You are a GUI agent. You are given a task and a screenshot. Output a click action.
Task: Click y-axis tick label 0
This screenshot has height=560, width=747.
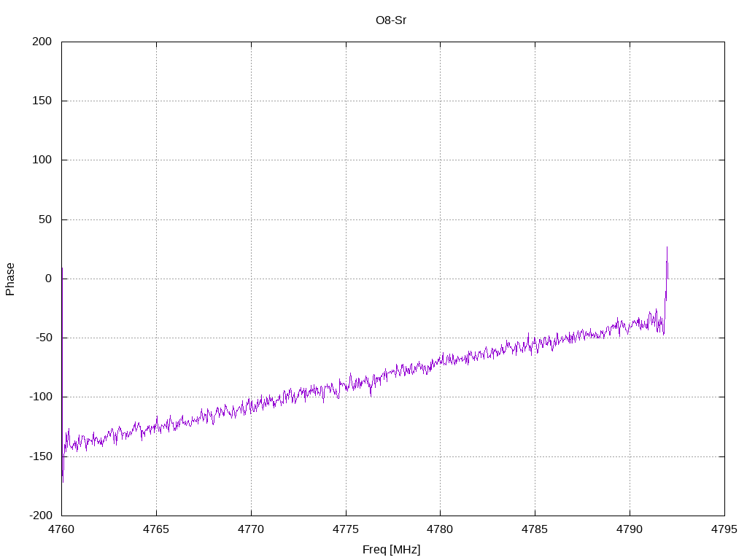(49, 279)
